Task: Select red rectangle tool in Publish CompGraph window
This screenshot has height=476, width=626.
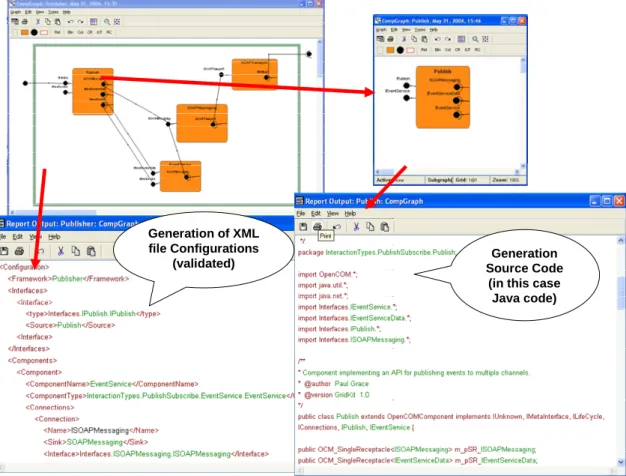Action: pyautogui.click(x=410, y=50)
